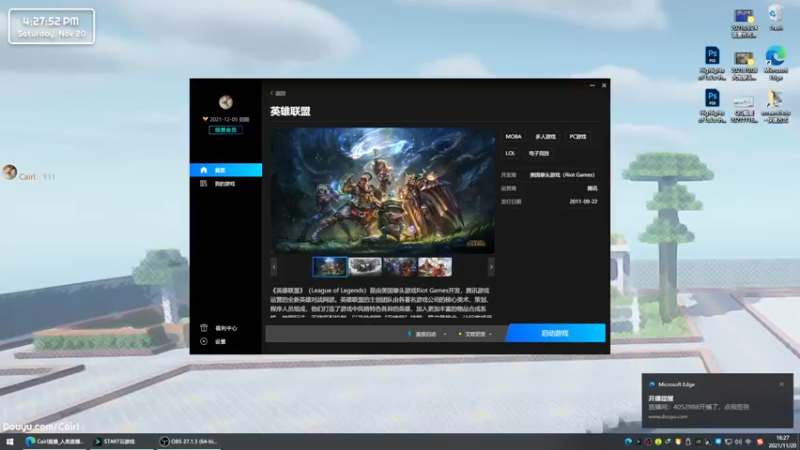Image resolution: width=800 pixels, height=450 pixels.
Task: Click the www.douyu.com link in the notification
Action: (667, 416)
